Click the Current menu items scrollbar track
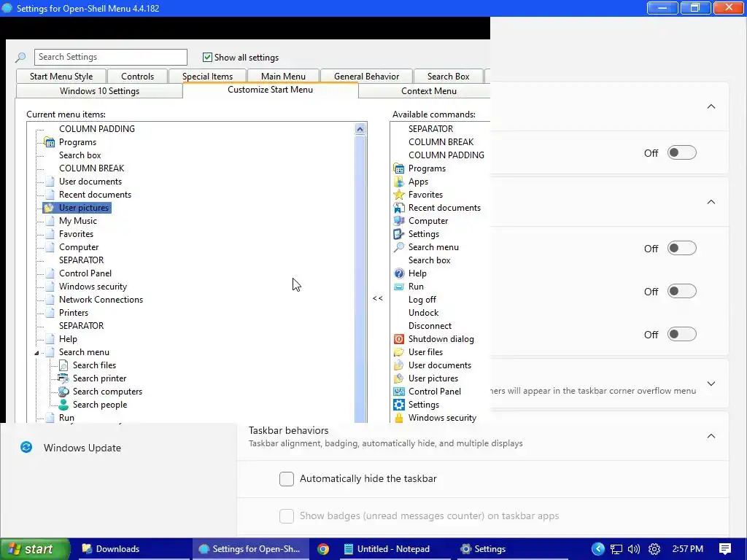The height and width of the screenshot is (560, 747). pos(360,279)
